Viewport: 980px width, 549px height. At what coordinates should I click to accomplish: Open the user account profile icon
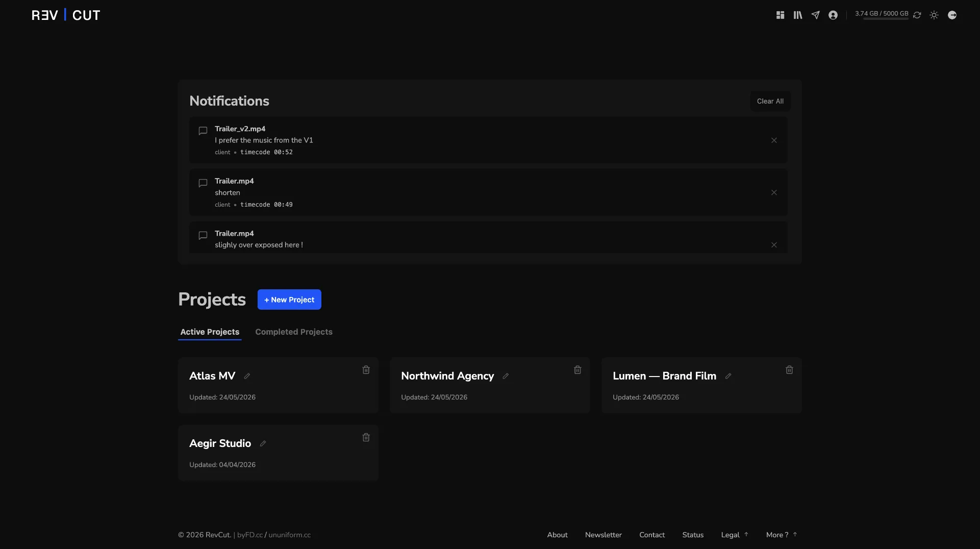pyautogui.click(x=833, y=15)
